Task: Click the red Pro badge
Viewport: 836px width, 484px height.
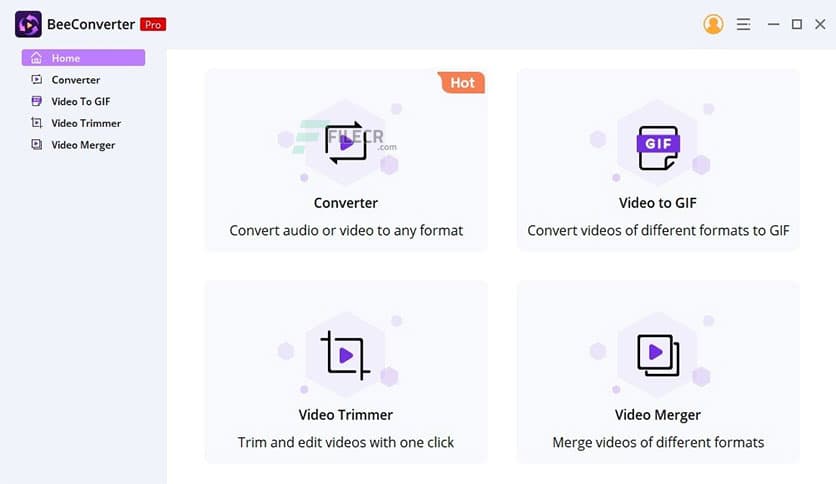Action: (153, 25)
